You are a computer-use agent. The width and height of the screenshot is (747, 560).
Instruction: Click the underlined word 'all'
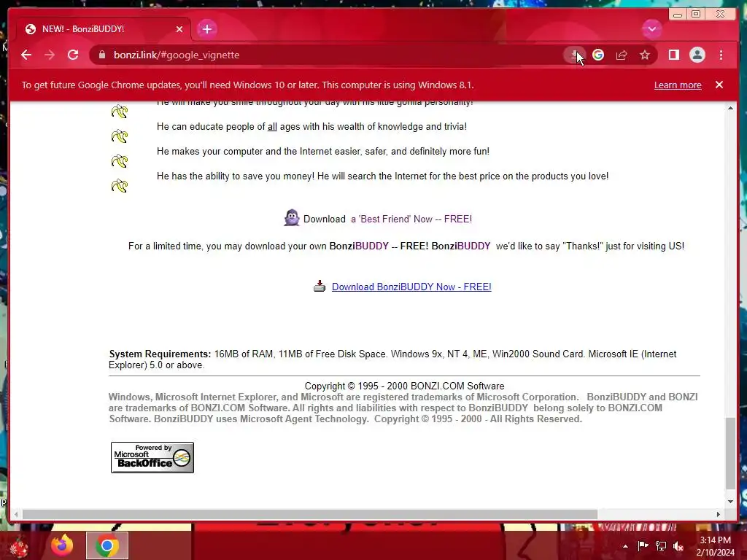(x=272, y=127)
